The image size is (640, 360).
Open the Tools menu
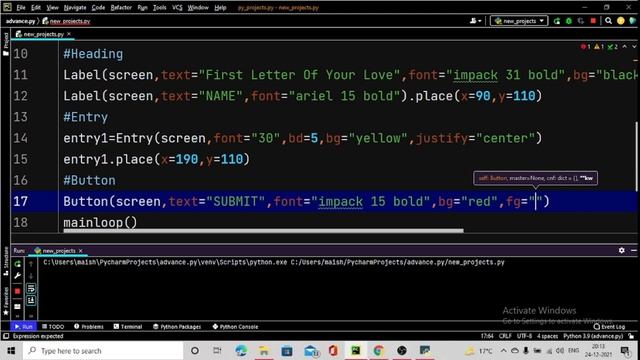coord(159,7)
